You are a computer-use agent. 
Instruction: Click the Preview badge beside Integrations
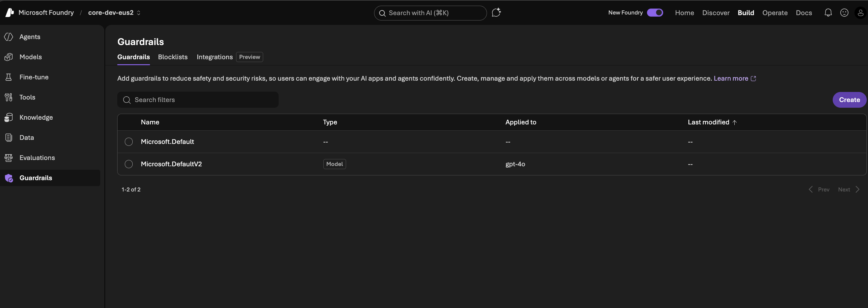[x=249, y=57]
